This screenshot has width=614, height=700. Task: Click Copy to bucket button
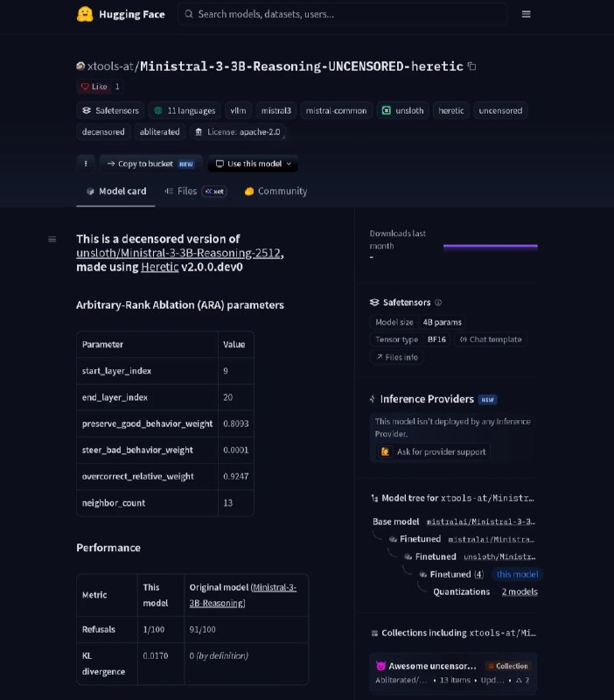pyautogui.click(x=150, y=164)
